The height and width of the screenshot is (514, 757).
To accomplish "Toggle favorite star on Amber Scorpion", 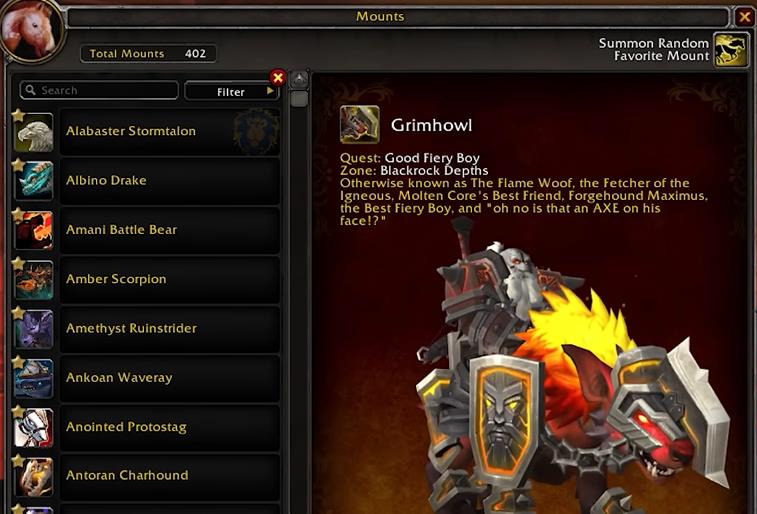I will click(18, 263).
